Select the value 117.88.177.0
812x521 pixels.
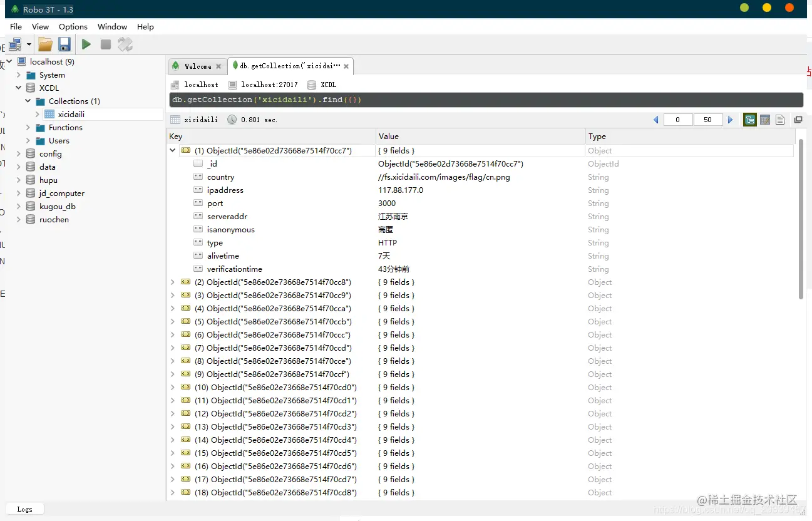pos(401,190)
